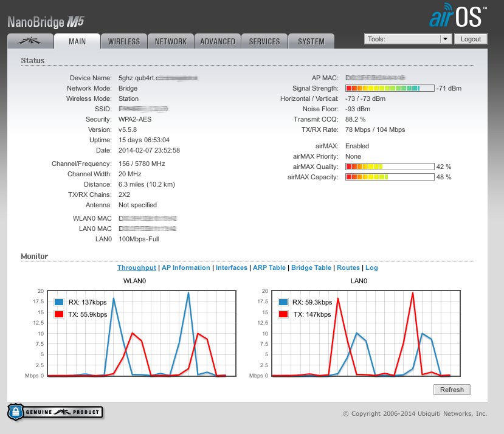Click the Logout button

[x=471, y=39]
